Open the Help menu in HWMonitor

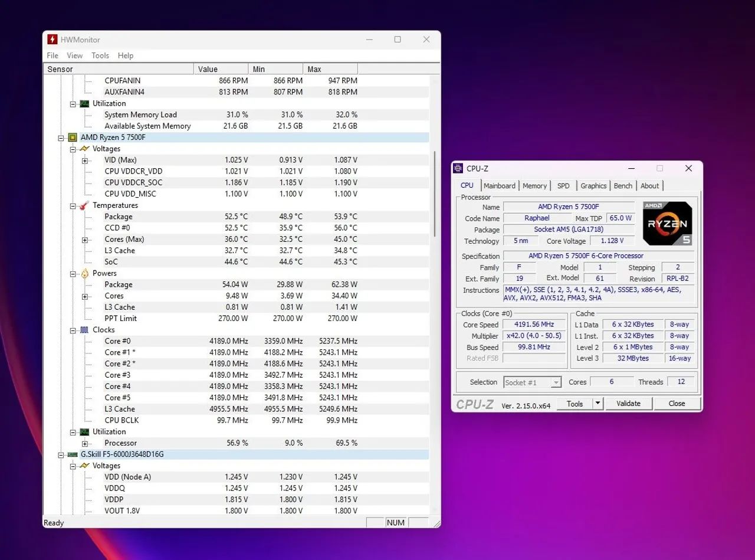pyautogui.click(x=126, y=55)
